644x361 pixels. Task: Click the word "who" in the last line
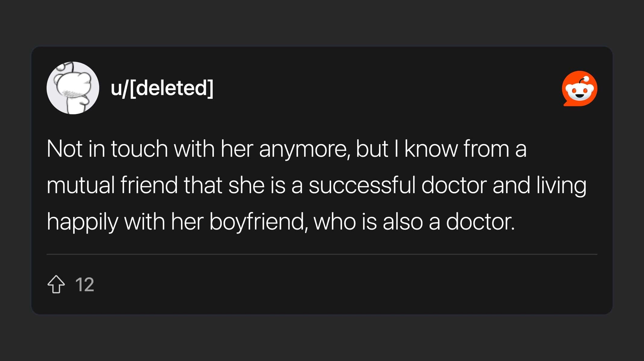click(335, 222)
